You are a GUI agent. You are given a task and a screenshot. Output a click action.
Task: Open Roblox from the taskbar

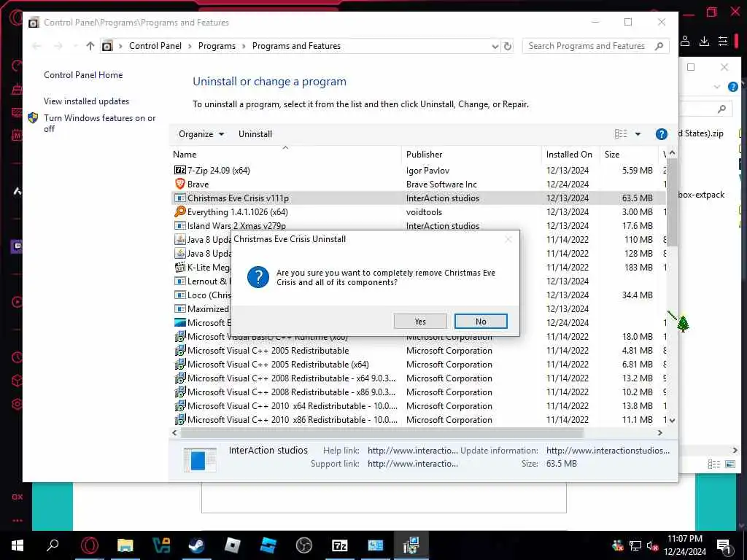coord(232,545)
